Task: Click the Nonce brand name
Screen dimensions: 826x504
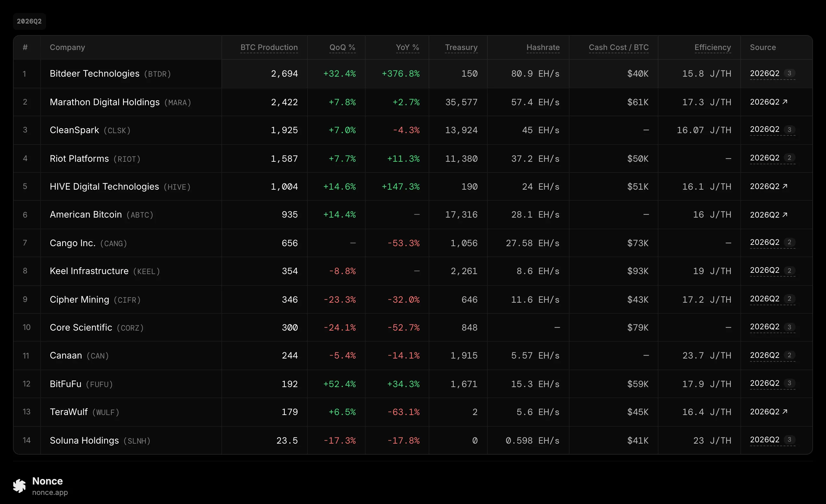Action: click(x=47, y=481)
